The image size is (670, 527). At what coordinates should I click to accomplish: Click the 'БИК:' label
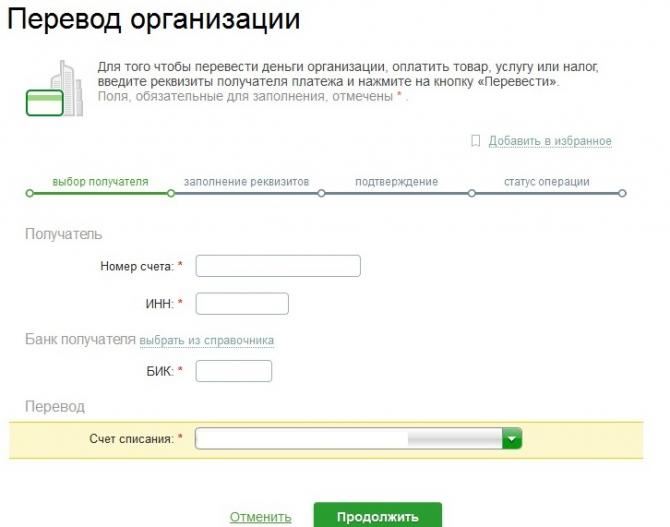(x=160, y=371)
